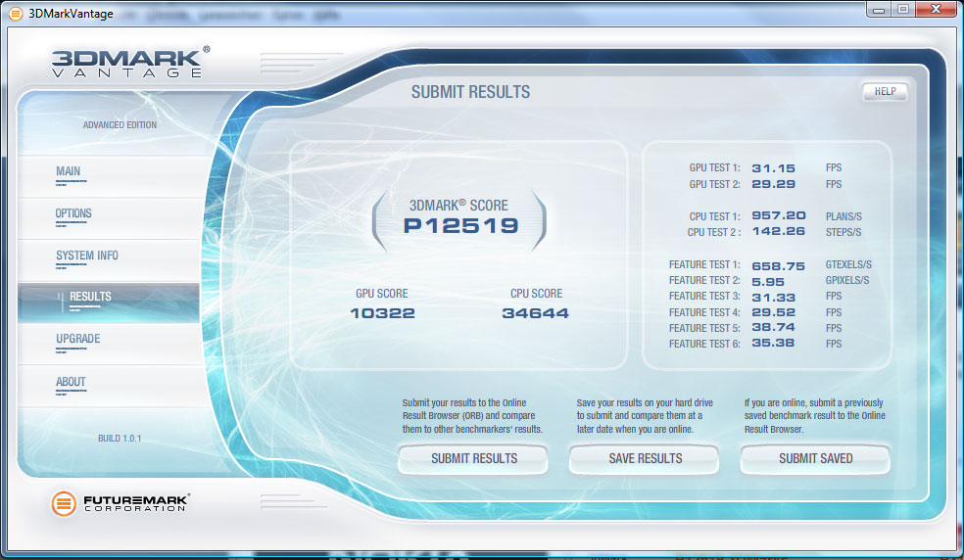The height and width of the screenshot is (560, 964).
Task: Click the CPU SCORE label
Action: (536, 294)
